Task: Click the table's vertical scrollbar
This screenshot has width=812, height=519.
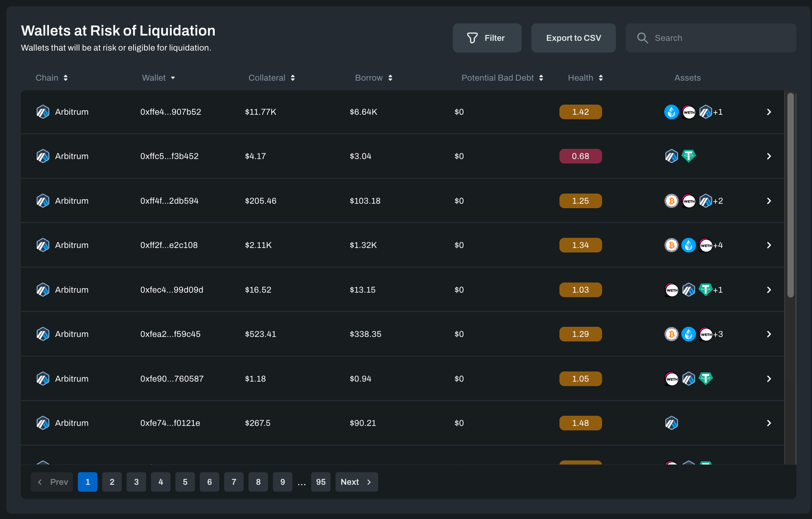Action: (790, 195)
